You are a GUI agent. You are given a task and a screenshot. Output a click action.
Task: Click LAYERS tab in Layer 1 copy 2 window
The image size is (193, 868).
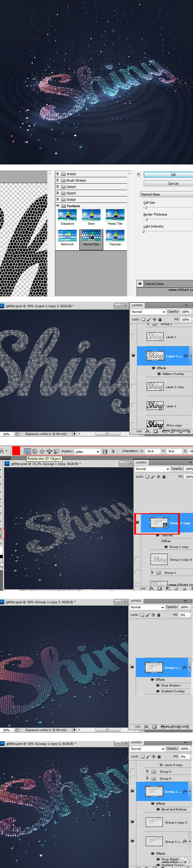coord(137,305)
